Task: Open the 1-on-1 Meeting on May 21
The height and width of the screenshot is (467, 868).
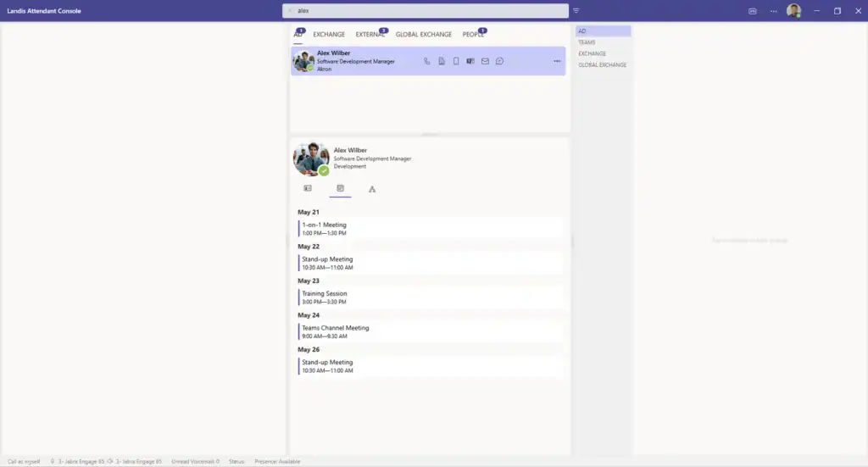Action: coord(430,229)
